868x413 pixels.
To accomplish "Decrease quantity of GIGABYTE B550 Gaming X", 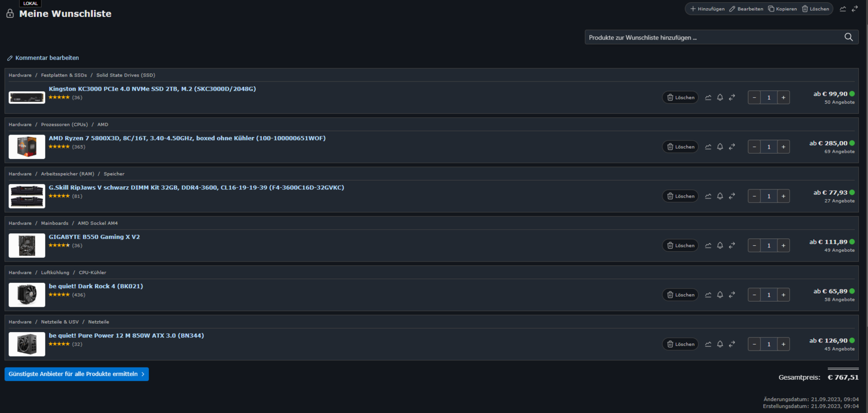I will 754,246.
